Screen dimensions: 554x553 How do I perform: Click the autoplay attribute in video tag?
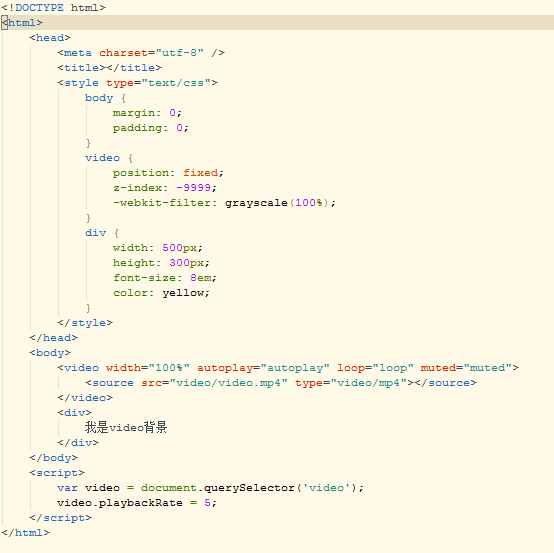[263, 368]
